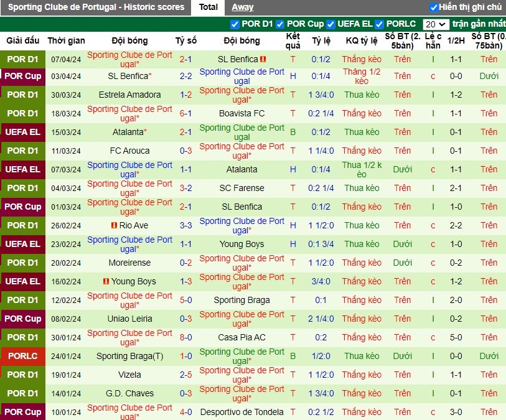Open Desportivo de Tondela team link
Screen dimensions: 506x420
[x=241, y=413]
